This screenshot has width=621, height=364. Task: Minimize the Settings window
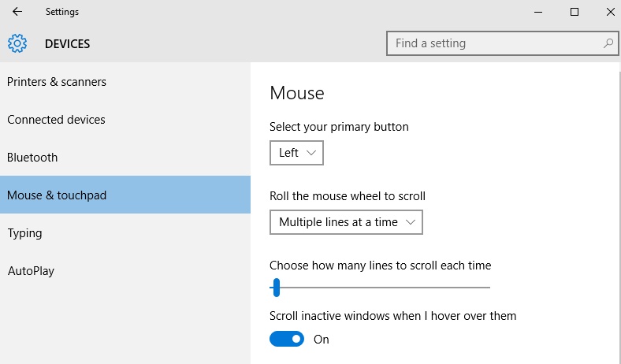537,12
